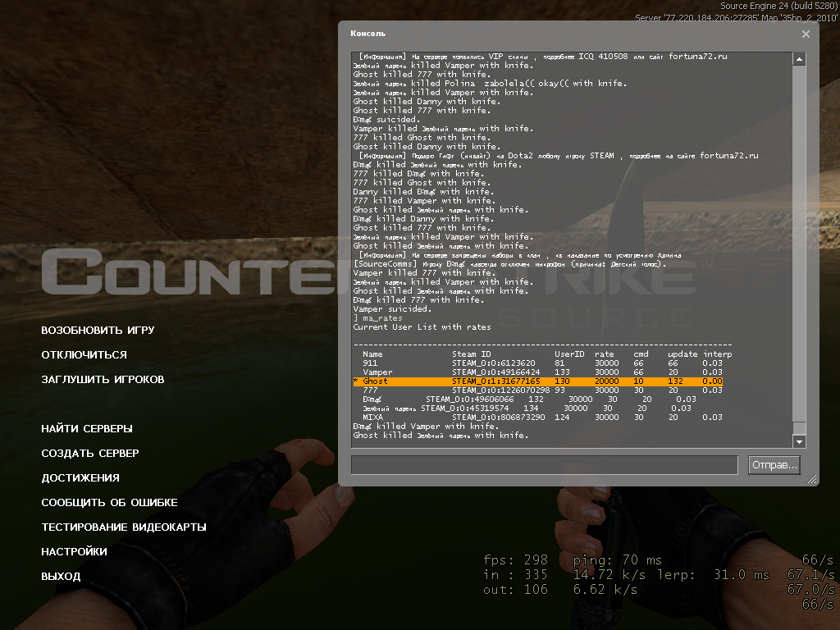
Task: Click the console scrollbar up arrow
Action: tap(799, 59)
